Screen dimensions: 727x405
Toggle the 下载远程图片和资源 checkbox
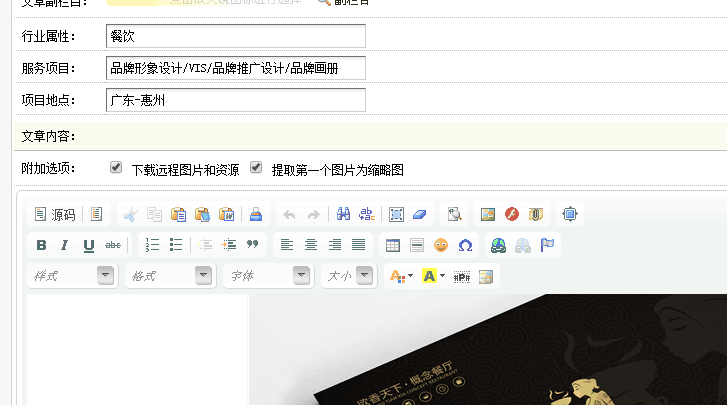116,167
